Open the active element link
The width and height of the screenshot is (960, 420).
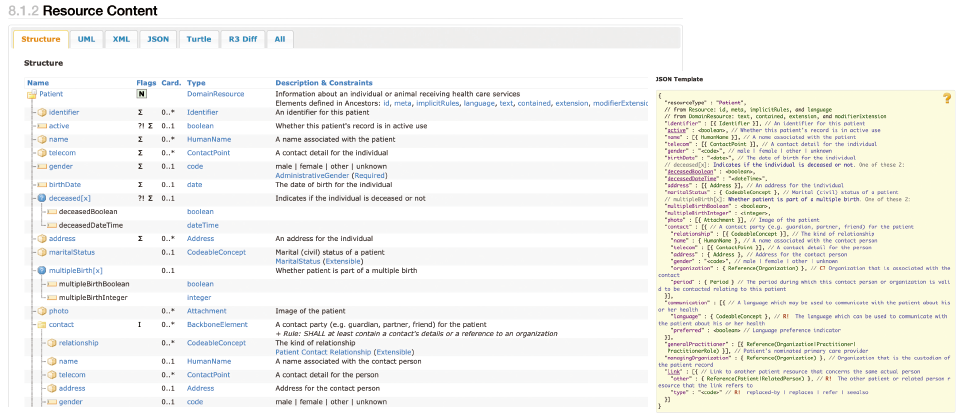(59, 126)
